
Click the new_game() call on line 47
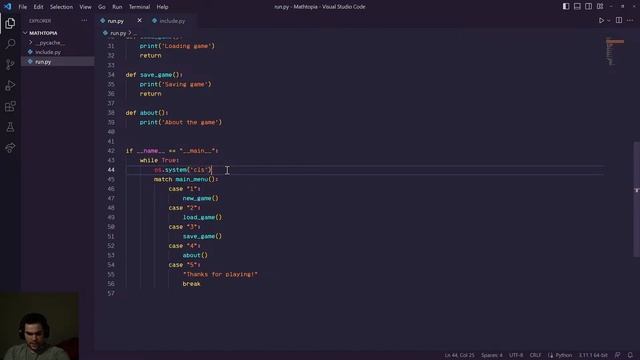200,198
